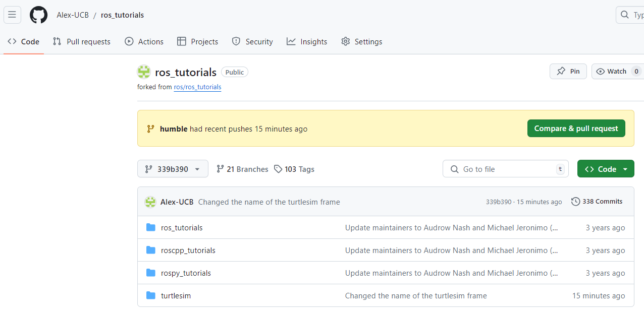The height and width of the screenshot is (314, 644).
Task: Open commit message in the rospy_tutorials row
Action: point(452,273)
